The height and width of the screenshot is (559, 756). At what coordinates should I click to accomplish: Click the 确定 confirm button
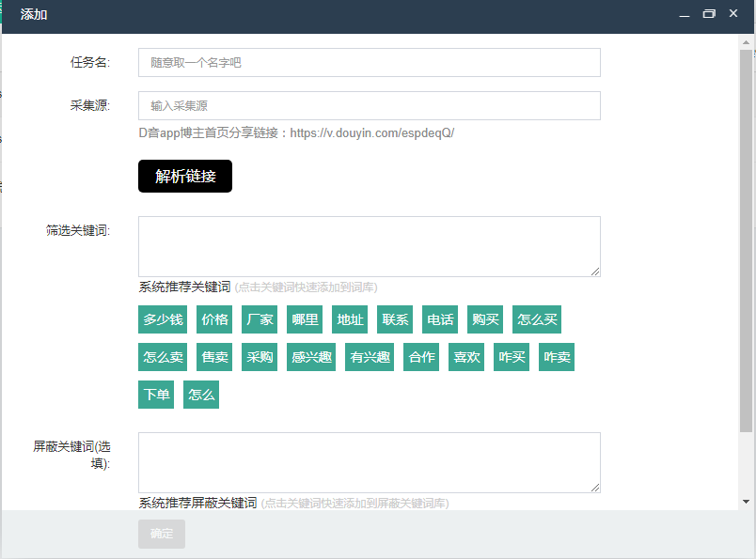(x=161, y=534)
